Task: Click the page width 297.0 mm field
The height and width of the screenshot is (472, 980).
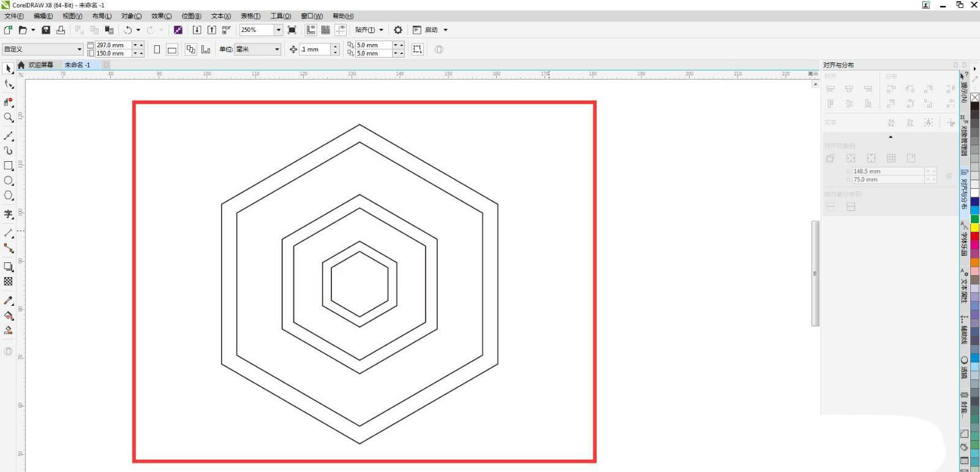Action: click(x=113, y=45)
